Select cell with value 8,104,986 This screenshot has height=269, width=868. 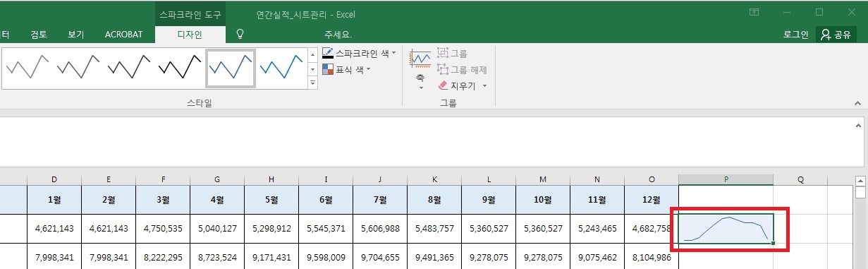[652, 257]
